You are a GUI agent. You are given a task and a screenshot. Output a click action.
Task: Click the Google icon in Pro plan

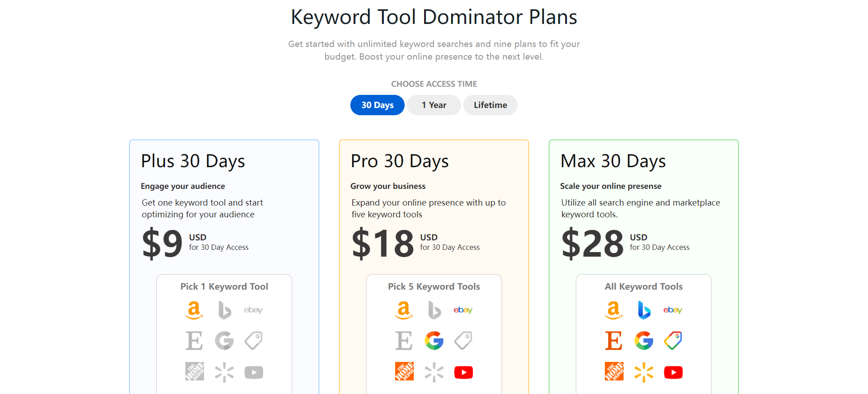point(434,341)
